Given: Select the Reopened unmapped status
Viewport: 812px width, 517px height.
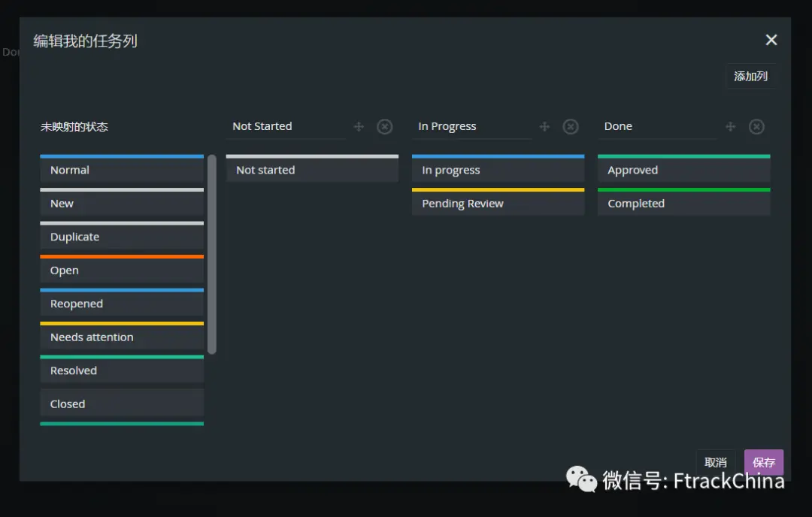Looking at the screenshot, I should click(122, 304).
